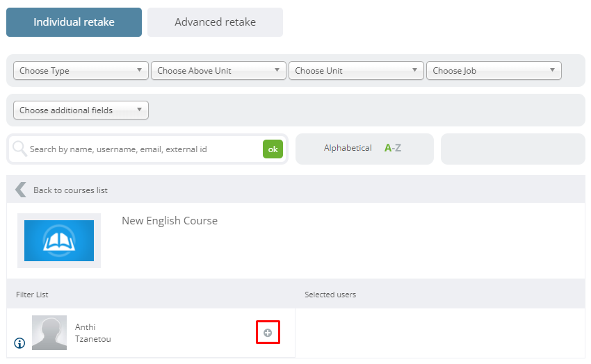591x364 pixels.
Task: Click the back chevron arrow icon
Action: pos(21,190)
